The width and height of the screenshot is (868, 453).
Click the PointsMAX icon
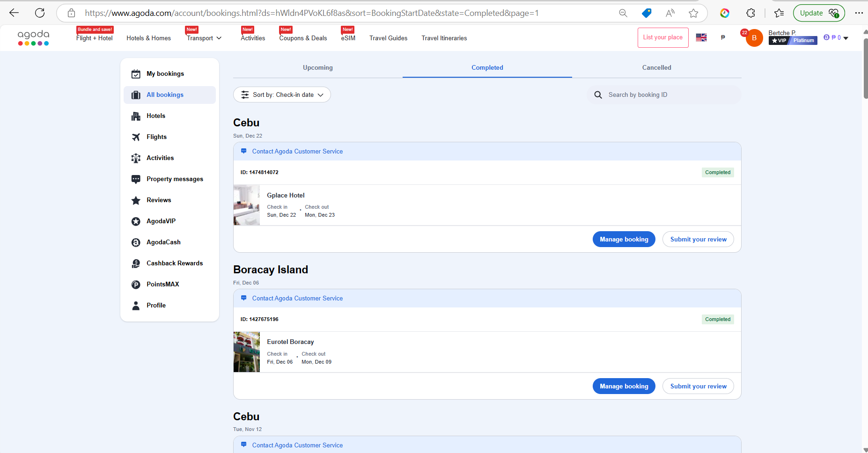136,285
